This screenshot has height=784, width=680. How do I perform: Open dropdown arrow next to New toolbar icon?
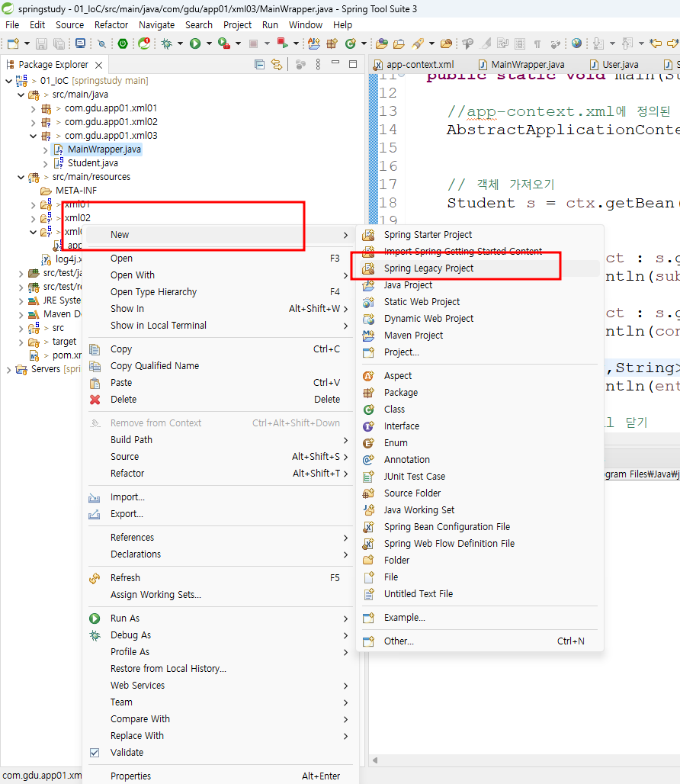coord(27,44)
